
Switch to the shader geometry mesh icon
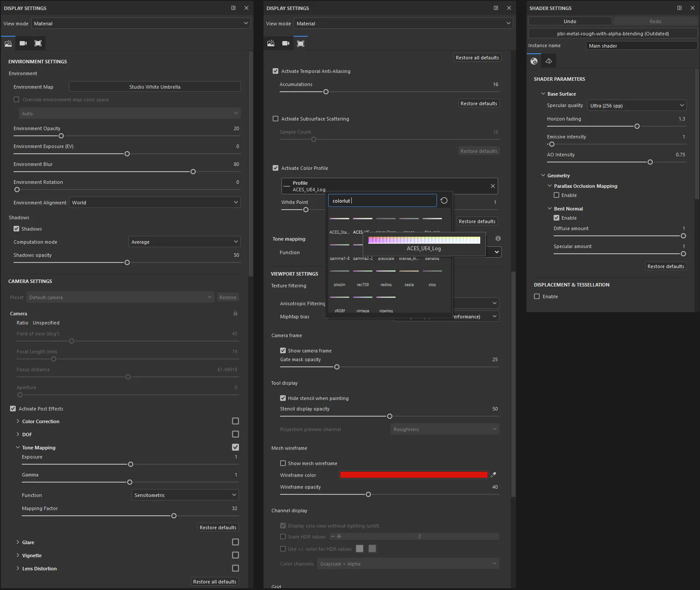(x=549, y=61)
